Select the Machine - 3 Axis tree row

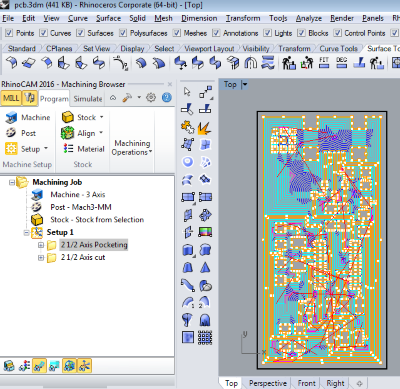[x=68, y=195]
